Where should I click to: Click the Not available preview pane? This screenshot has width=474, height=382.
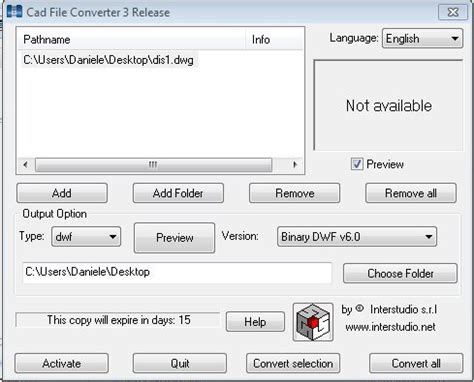(x=388, y=105)
